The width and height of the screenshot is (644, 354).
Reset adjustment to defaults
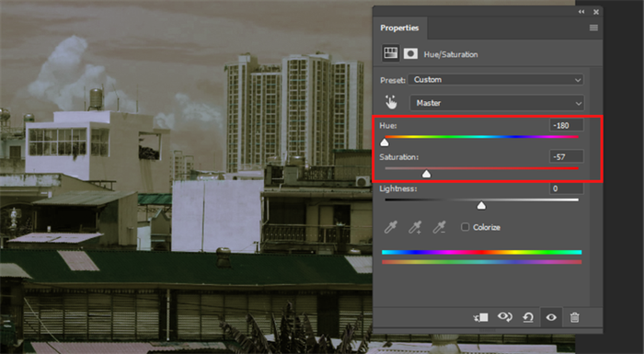point(528,317)
